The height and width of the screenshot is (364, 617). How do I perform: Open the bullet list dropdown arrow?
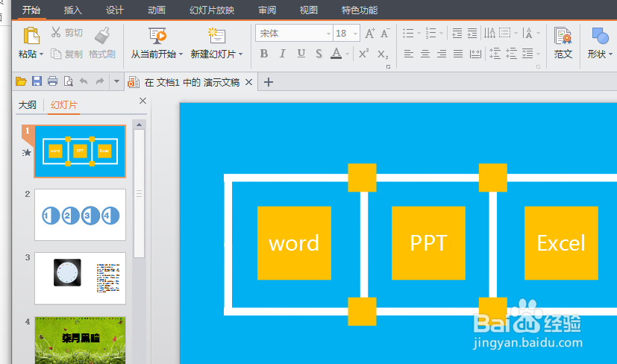click(419, 34)
